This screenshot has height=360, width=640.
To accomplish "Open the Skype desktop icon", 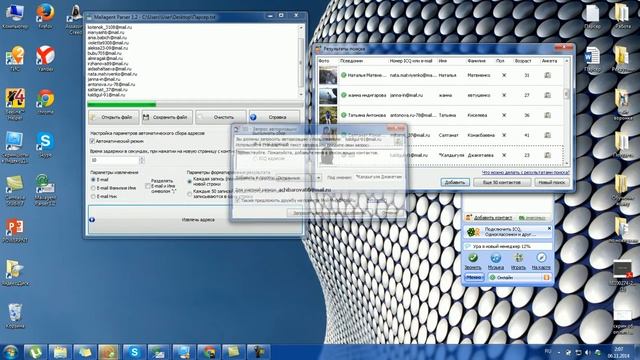I will 45,144.
